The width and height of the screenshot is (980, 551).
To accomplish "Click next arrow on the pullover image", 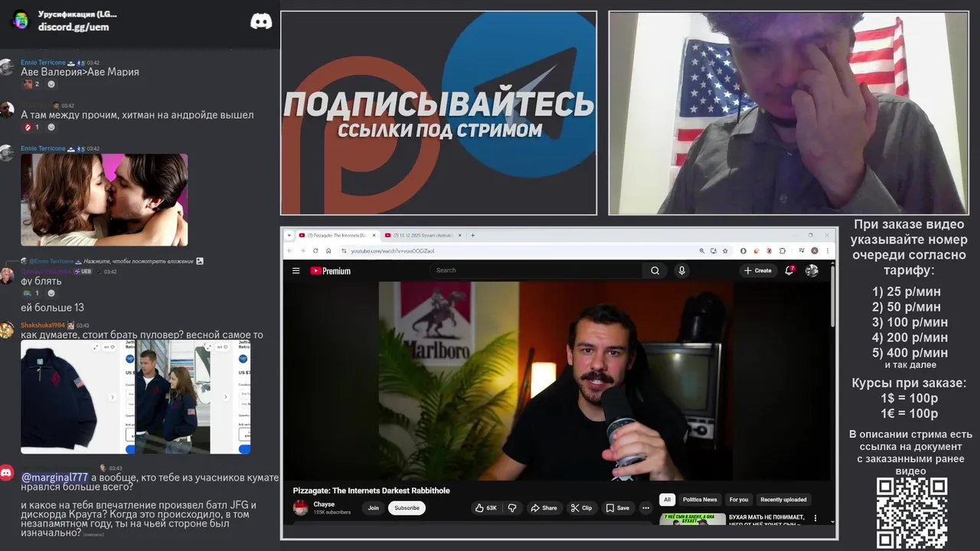I will click(x=113, y=397).
